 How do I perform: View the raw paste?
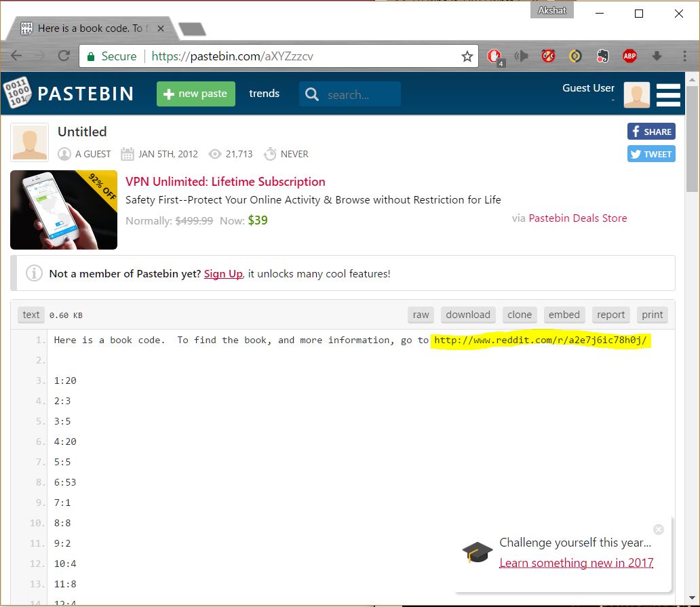coord(421,315)
